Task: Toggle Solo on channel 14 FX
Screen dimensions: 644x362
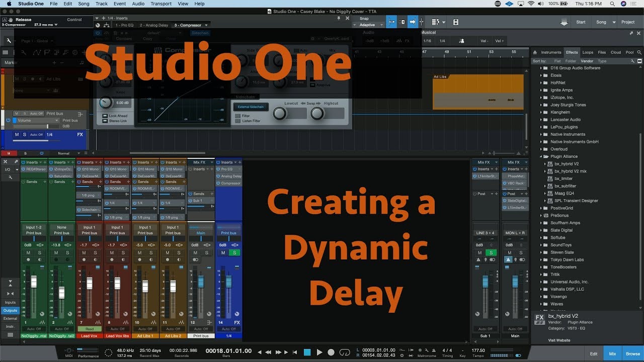Action: pos(233,252)
